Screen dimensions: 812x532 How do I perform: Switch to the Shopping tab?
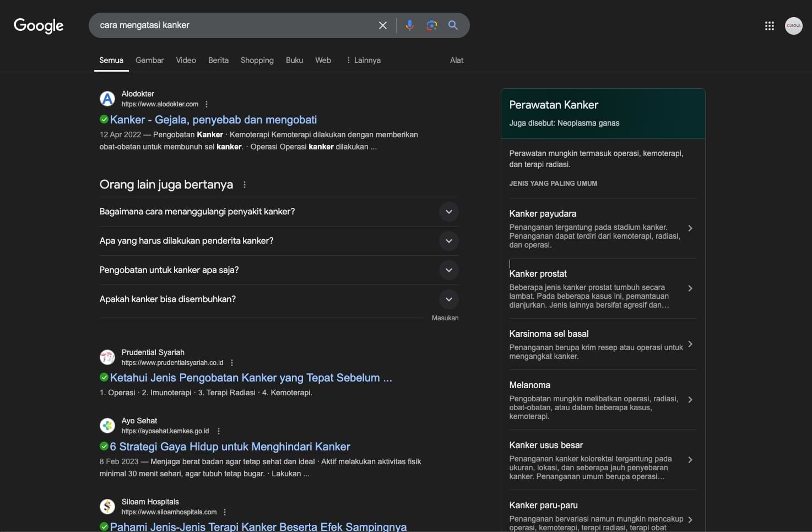tap(257, 60)
